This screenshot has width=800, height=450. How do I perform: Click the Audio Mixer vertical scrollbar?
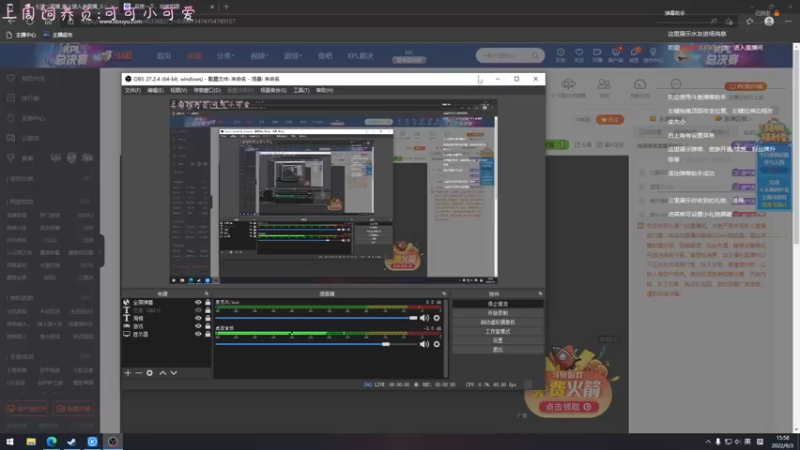446,338
